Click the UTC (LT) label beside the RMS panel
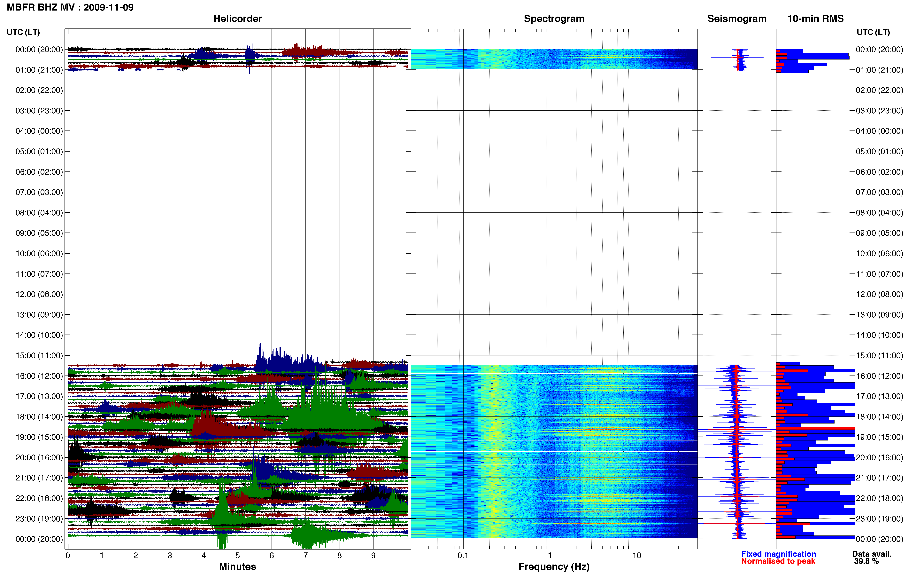This screenshot has width=924, height=578. (x=873, y=32)
